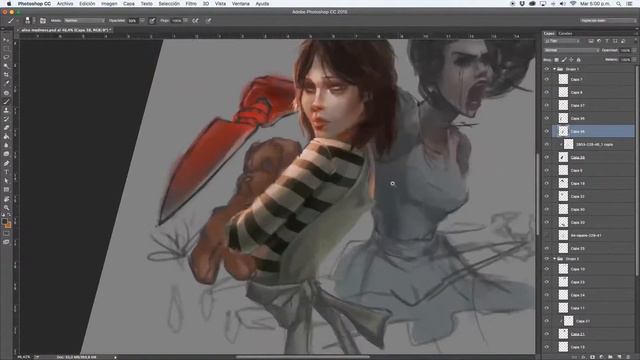The height and width of the screenshot is (360, 640).
Task: Open the layer filter type dropdown
Action: (x=562, y=41)
